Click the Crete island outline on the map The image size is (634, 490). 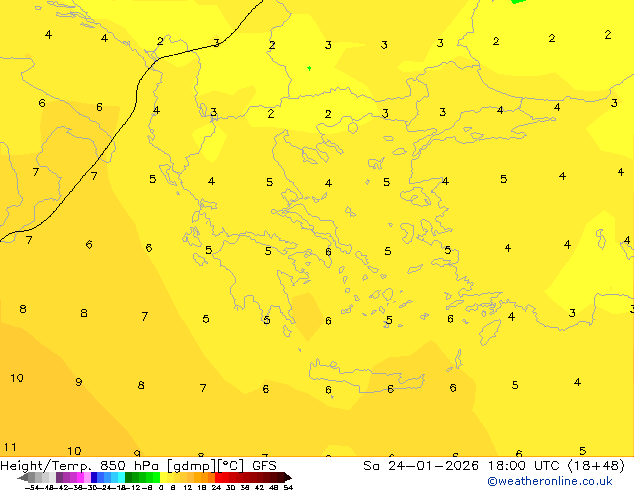tap(367, 376)
